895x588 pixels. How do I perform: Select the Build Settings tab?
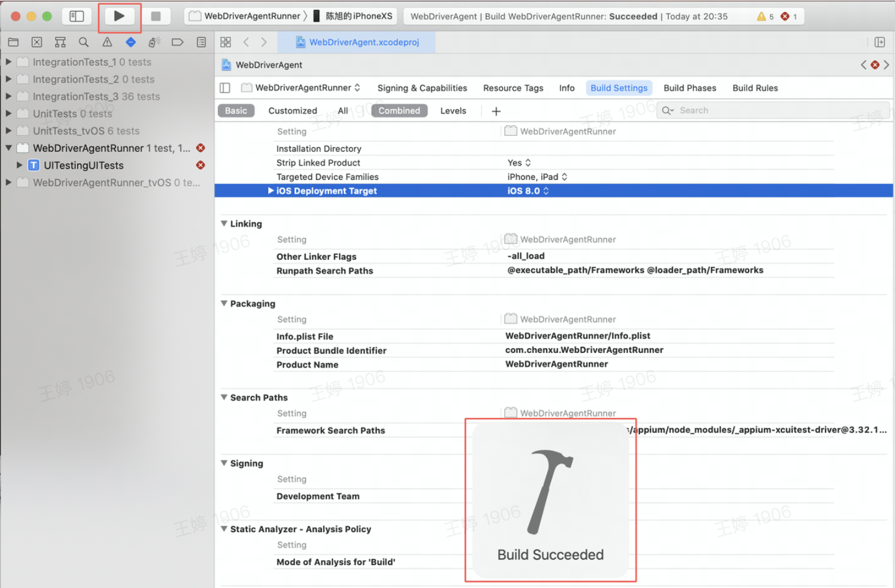tap(619, 88)
